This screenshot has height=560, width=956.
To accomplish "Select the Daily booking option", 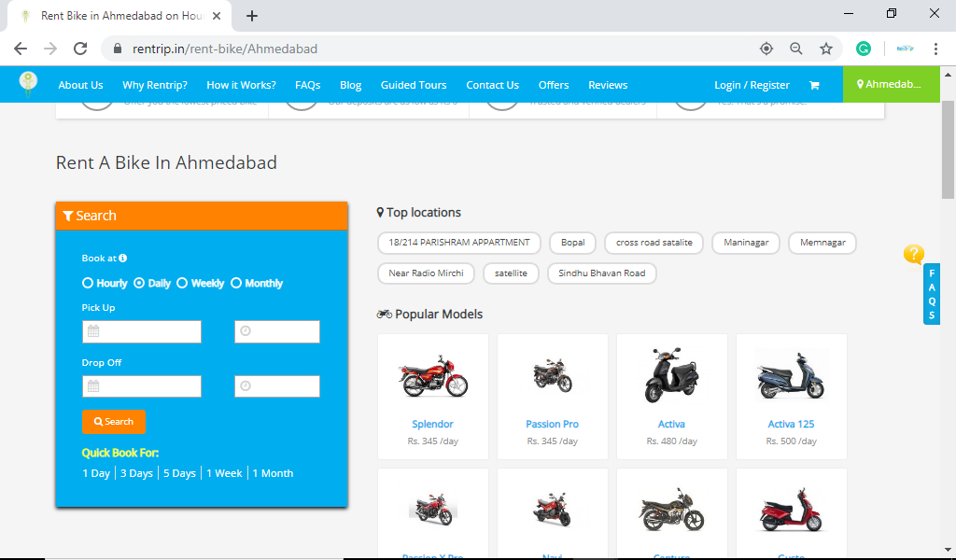I will click(x=139, y=283).
